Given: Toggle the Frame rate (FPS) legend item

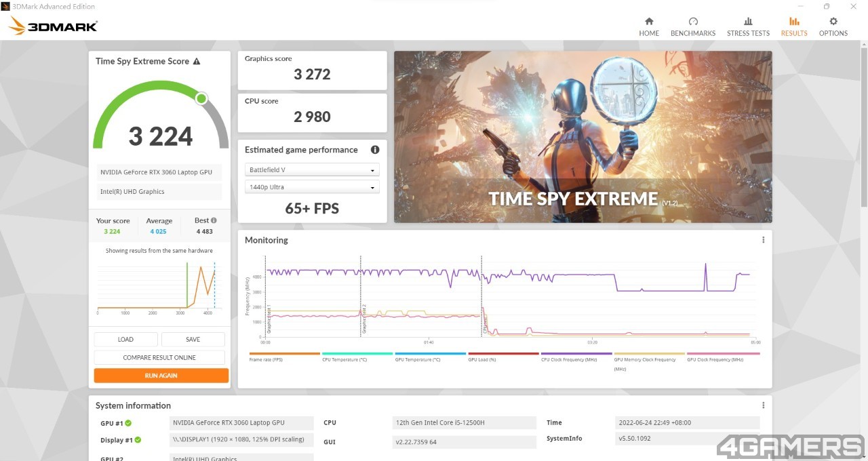Looking at the screenshot, I should point(284,357).
